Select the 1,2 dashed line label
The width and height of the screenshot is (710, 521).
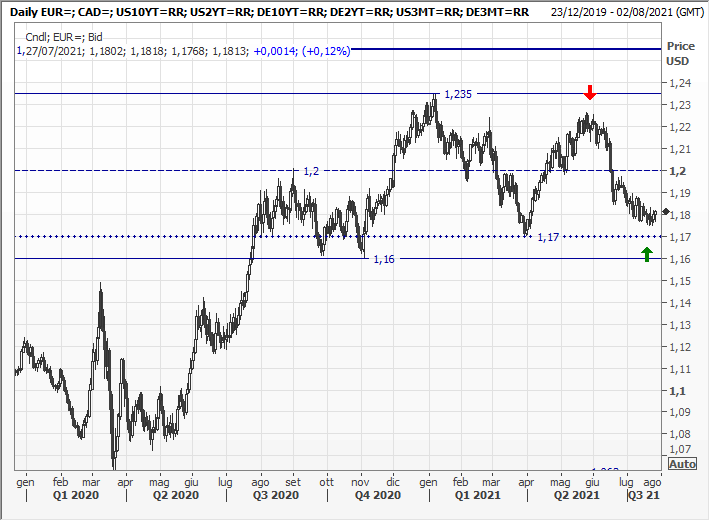pyautogui.click(x=310, y=172)
